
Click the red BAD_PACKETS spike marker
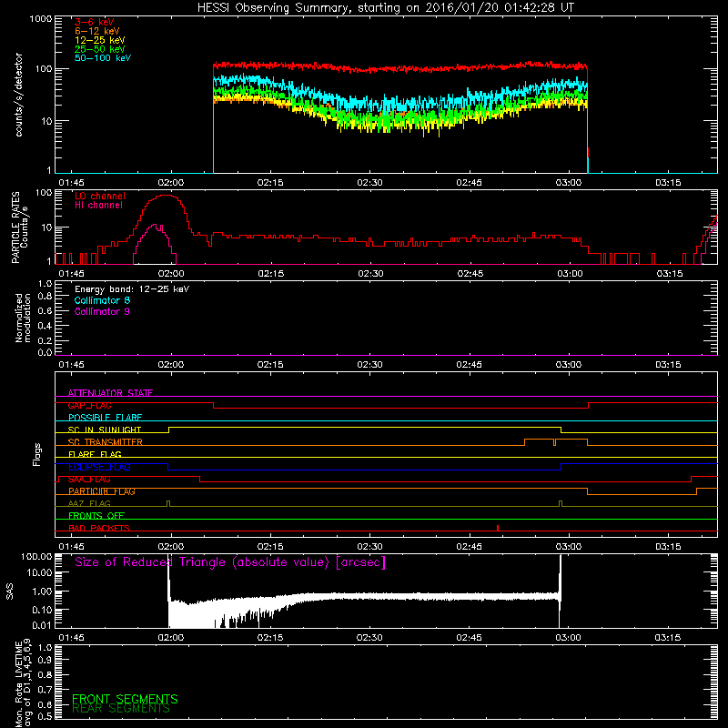[x=498, y=528]
